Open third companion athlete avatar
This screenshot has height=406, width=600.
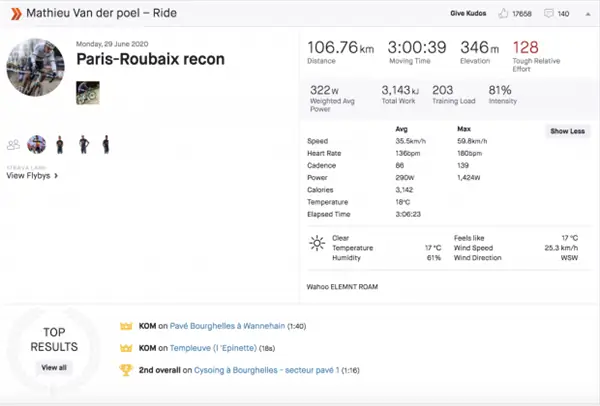point(84,145)
